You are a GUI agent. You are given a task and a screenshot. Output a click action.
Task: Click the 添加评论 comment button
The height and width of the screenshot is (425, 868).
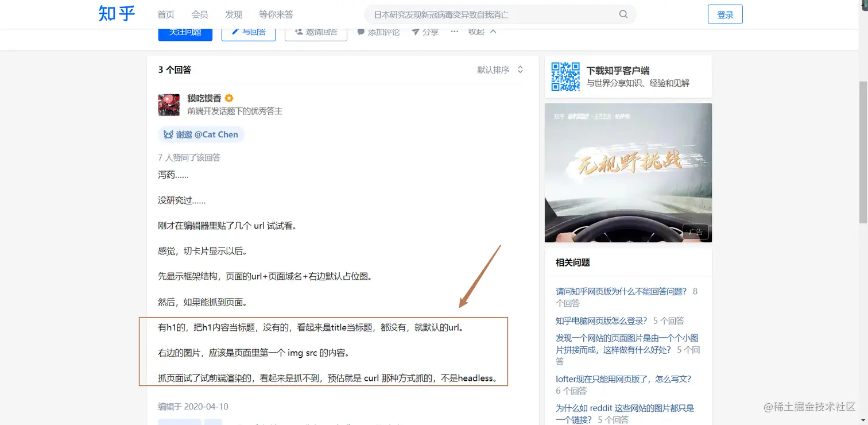pyautogui.click(x=378, y=32)
